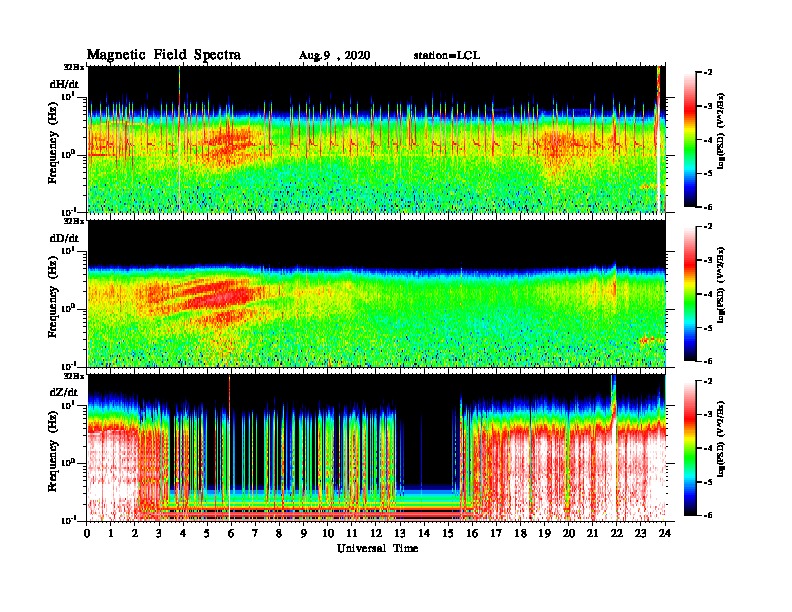
Task: Click the x-axis tick label 1
Action: point(111,533)
